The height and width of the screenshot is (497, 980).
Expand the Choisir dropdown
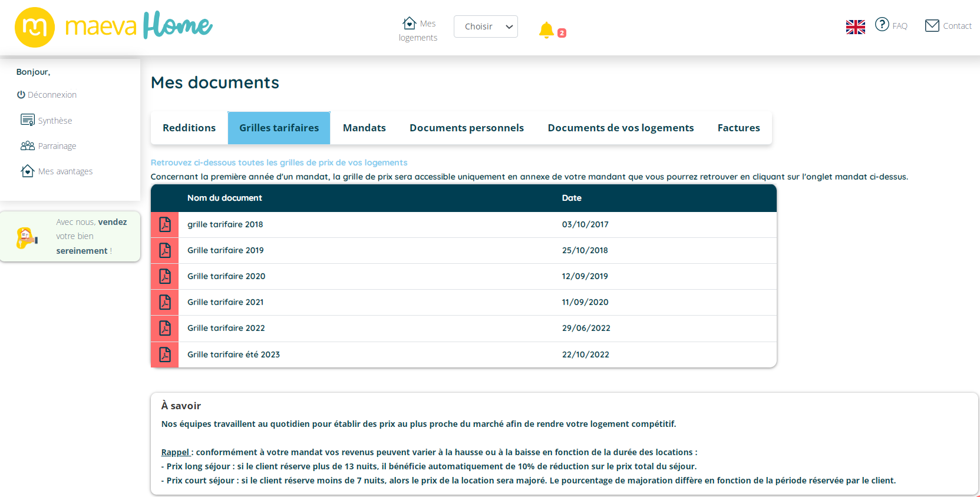click(486, 26)
